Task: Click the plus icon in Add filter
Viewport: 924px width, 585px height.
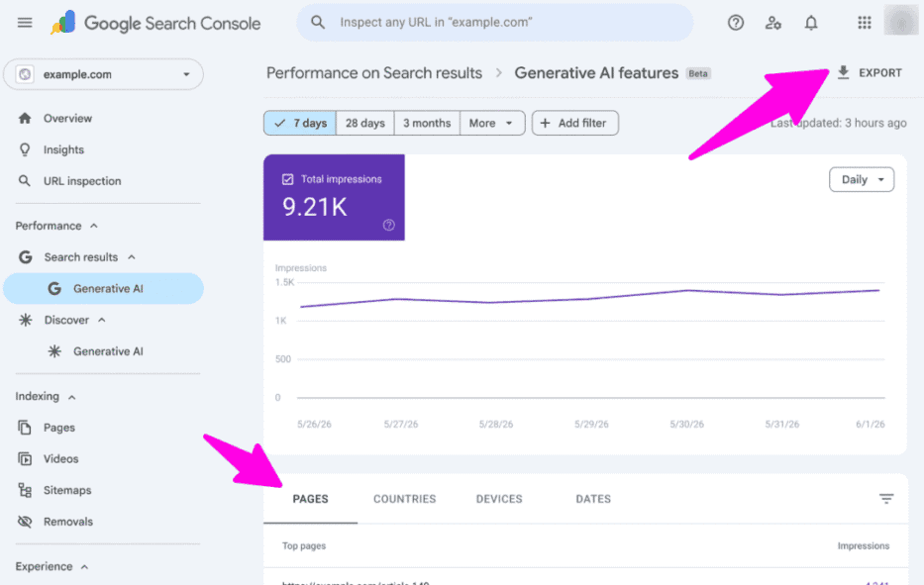Action: coord(545,123)
